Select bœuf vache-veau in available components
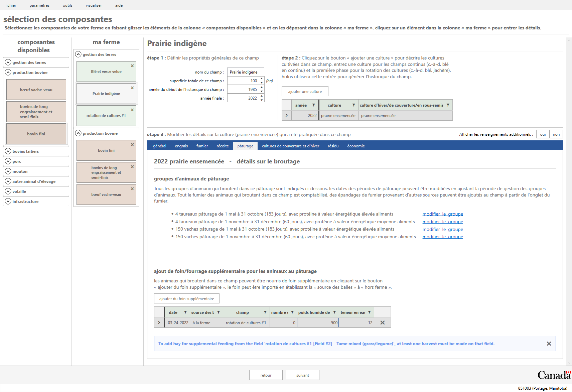 point(36,90)
